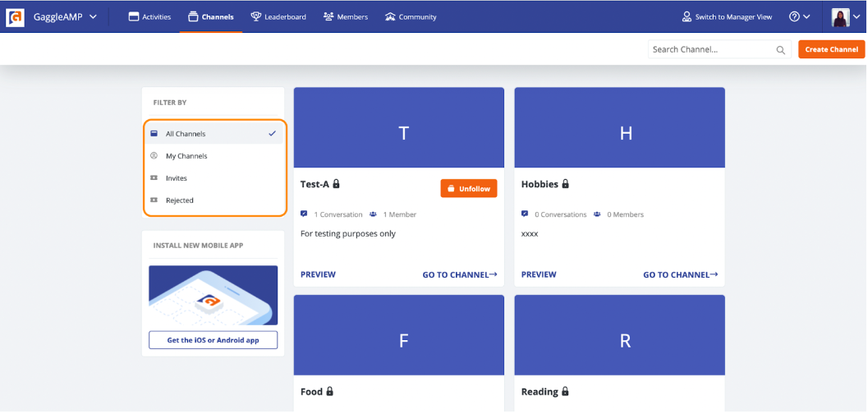This screenshot has height=414, width=868.
Task: Click the user profile avatar
Action: 840,17
